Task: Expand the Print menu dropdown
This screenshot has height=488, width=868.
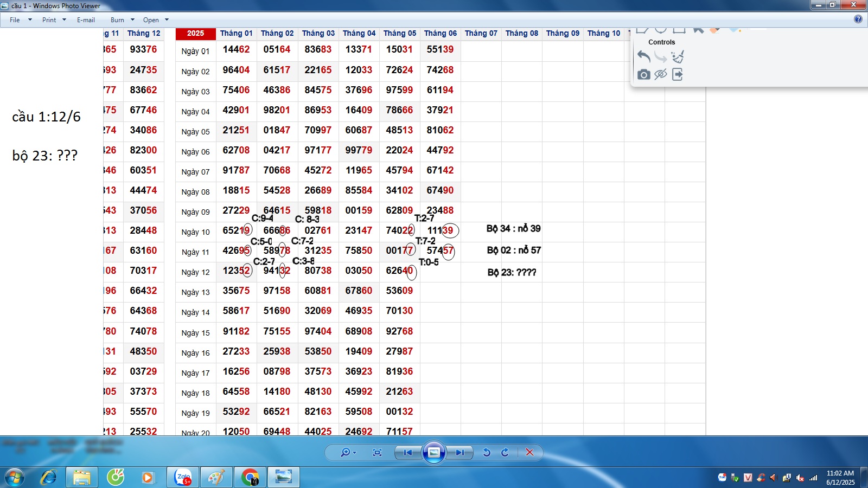Action: coord(54,20)
